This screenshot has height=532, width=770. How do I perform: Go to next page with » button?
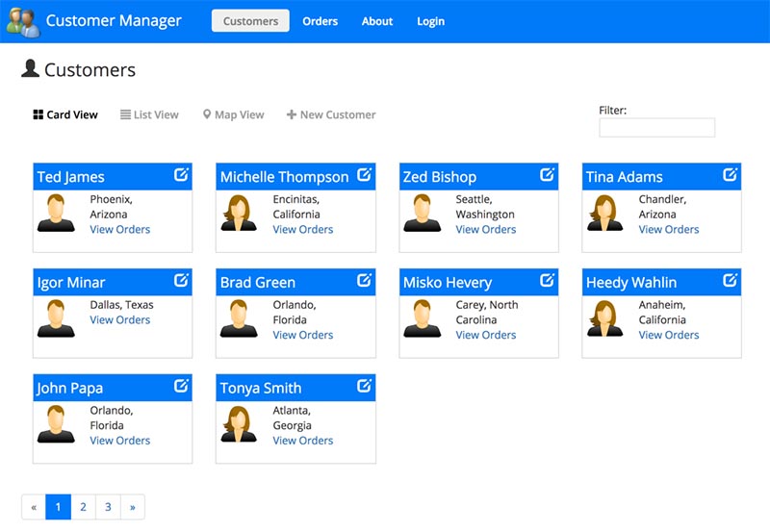tap(133, 507)
